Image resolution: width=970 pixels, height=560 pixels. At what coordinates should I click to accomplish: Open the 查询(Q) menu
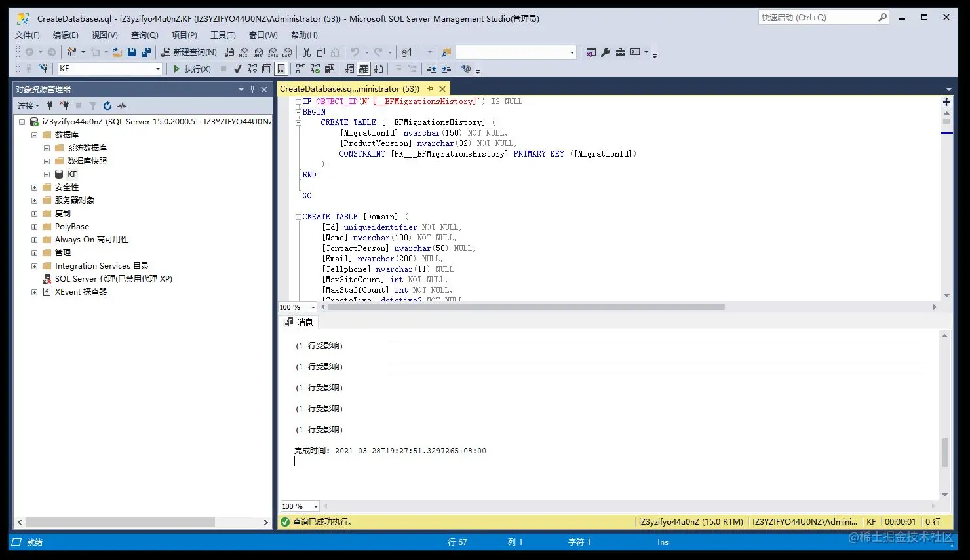(x=144, y=35)
